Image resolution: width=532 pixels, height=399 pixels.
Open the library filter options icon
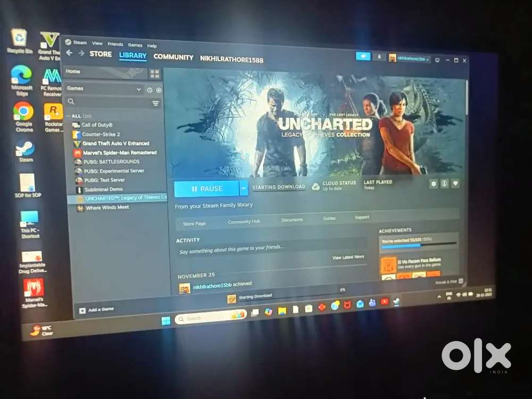(x=156, y=103)
